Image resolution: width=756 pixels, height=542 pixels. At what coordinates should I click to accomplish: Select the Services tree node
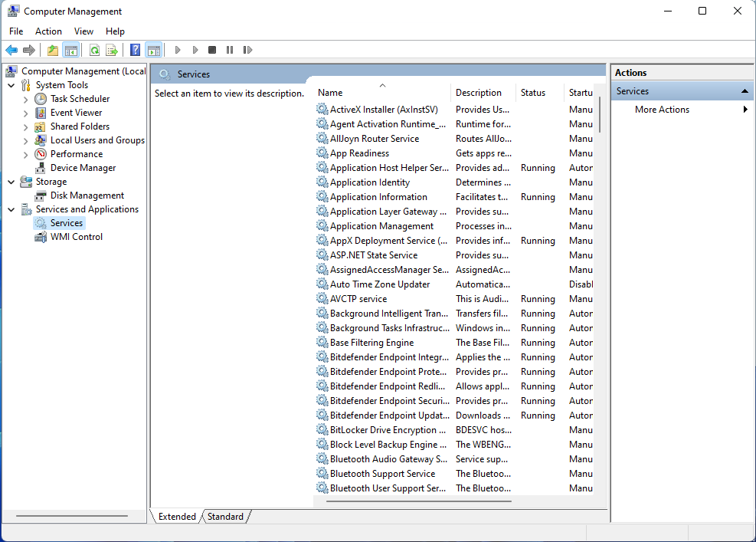click(67, 223)
